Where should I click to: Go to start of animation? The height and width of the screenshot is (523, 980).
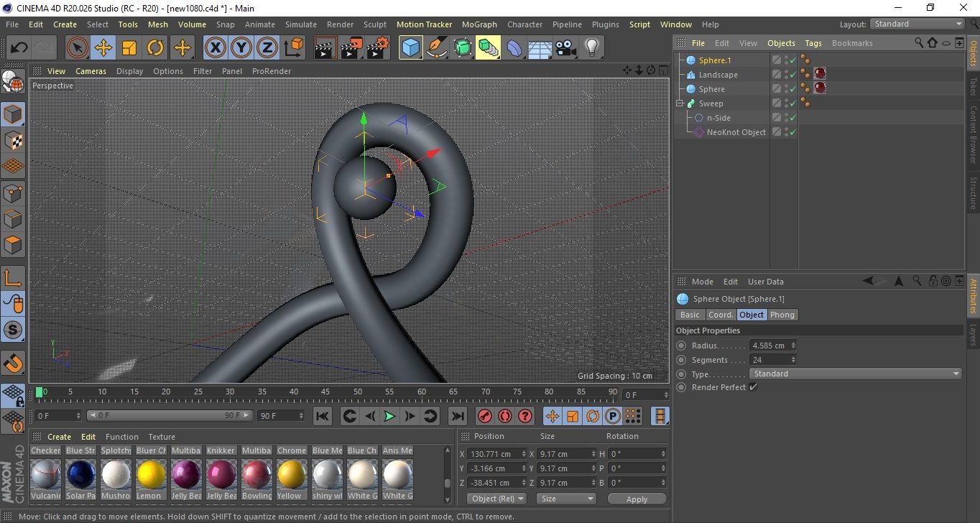point(323,416)
